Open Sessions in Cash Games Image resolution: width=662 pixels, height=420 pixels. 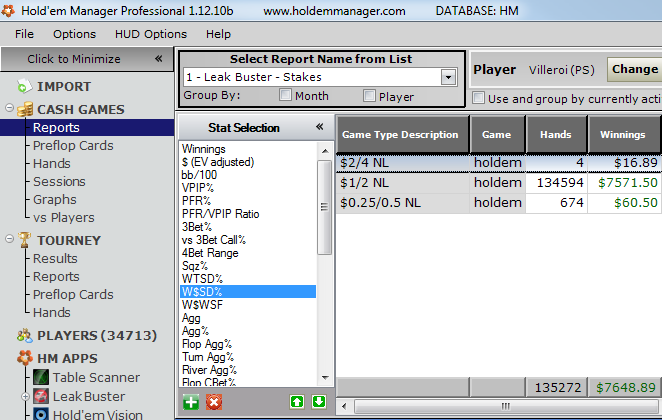tap(59, 182)
